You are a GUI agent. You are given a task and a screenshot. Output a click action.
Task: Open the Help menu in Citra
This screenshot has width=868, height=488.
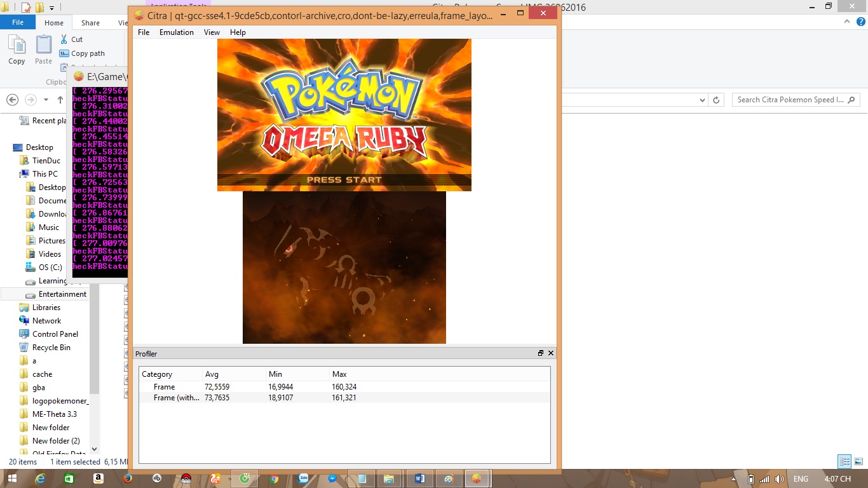(238, 32)
